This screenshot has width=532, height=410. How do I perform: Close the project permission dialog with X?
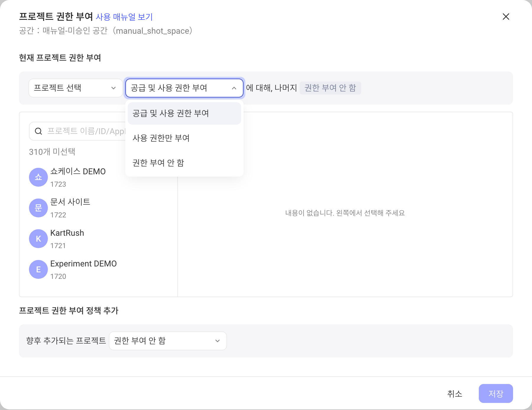pos(506,17)
